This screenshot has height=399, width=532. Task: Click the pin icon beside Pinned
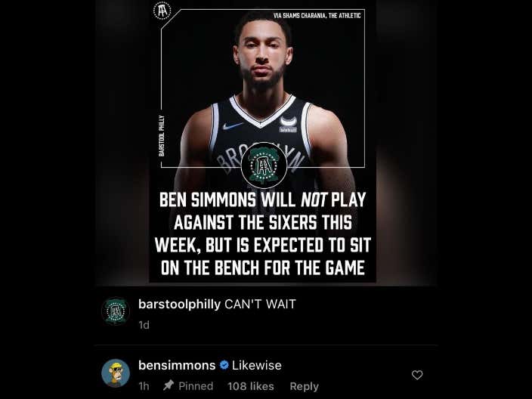click(x=169, y=385)
